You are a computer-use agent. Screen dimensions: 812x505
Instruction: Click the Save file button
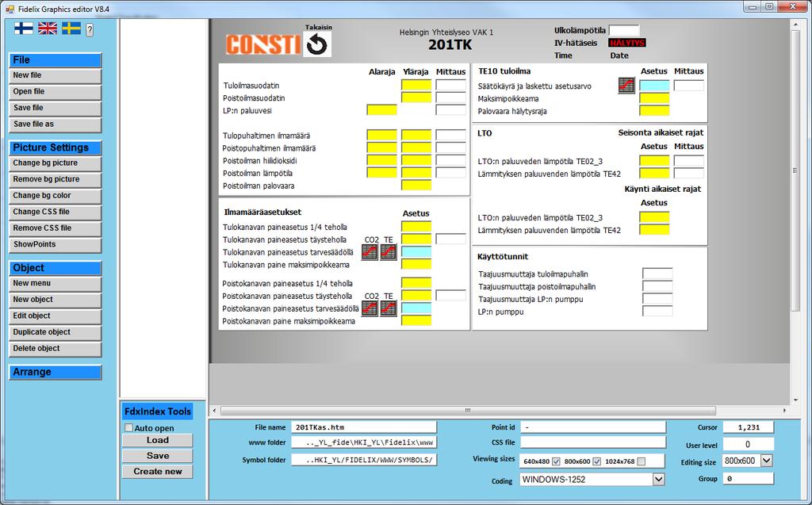click(x=55, y=109)
